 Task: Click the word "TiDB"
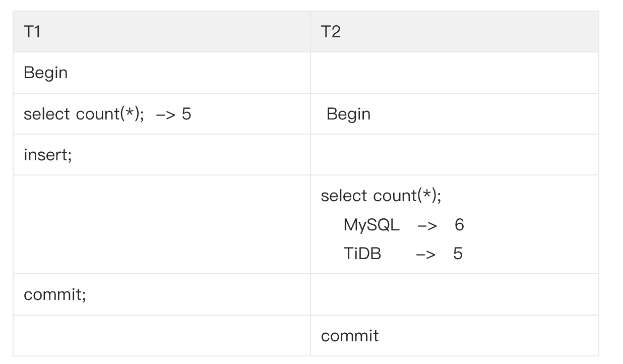pos(362,253)
